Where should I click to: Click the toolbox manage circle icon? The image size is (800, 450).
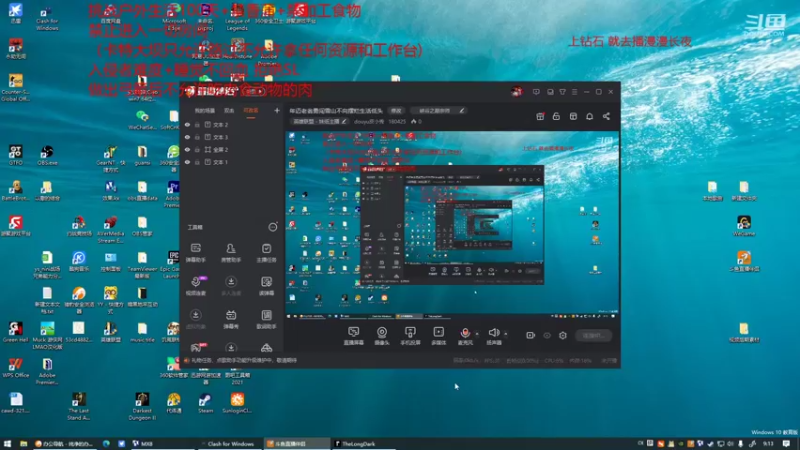point(273,227)
